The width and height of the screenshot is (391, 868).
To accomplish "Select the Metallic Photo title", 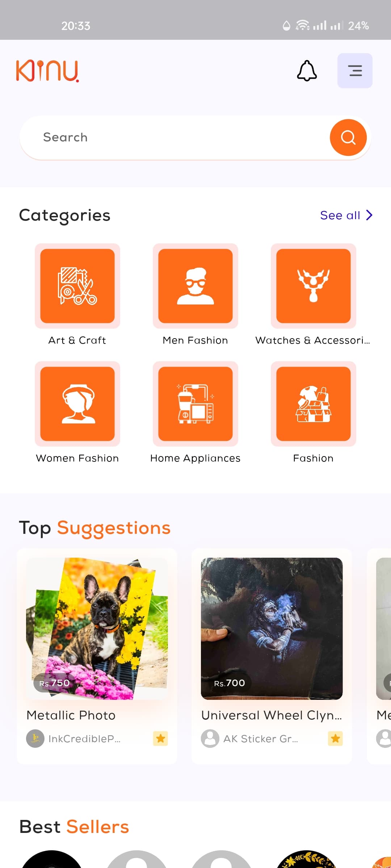I will coord(71,715).
